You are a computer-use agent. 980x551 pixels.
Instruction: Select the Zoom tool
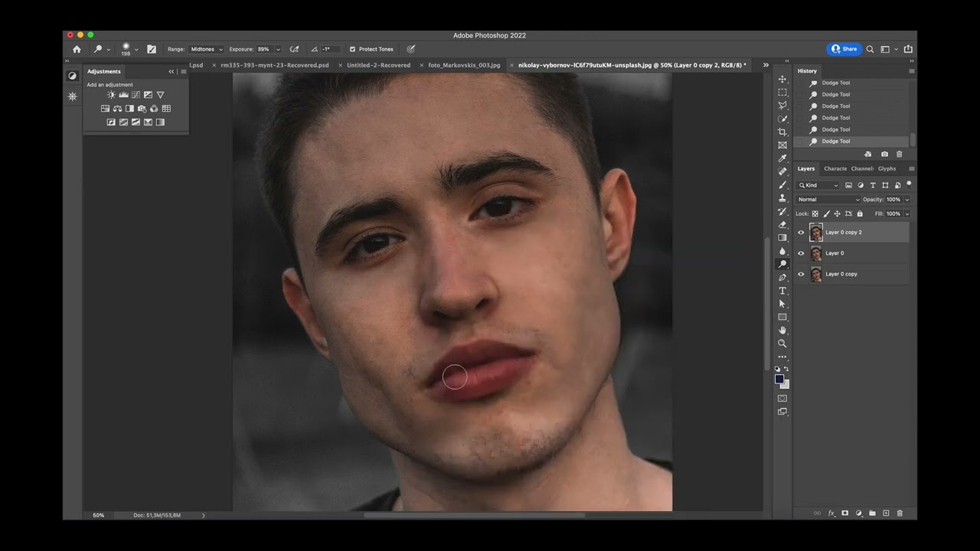click(782, 344)
